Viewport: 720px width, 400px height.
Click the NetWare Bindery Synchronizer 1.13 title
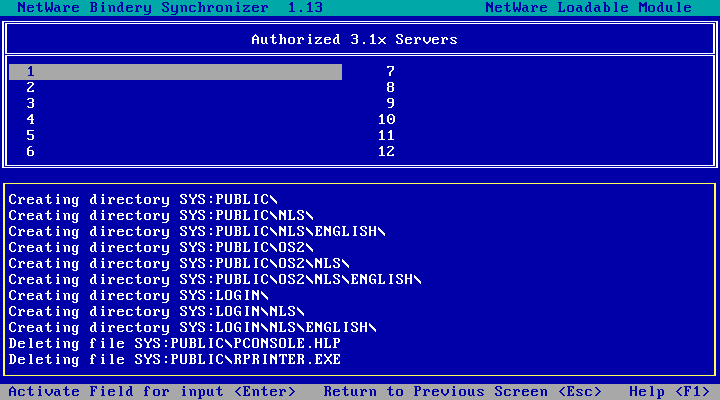coord(170,8)
